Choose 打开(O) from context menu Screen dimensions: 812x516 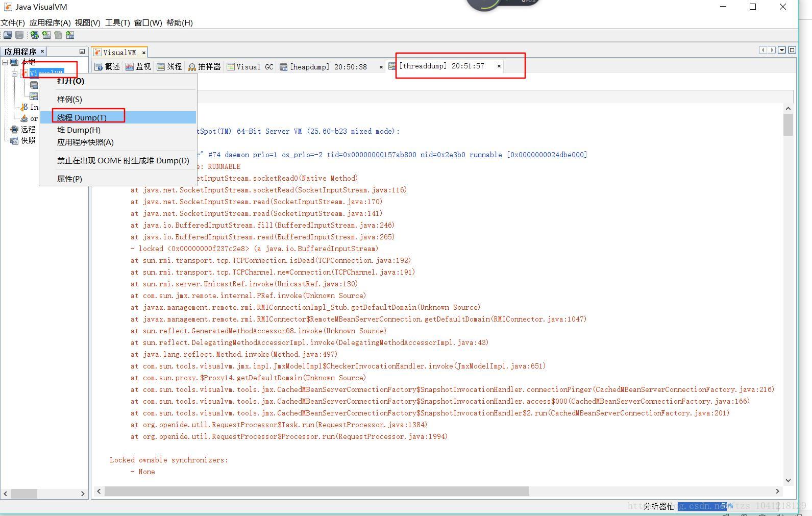(118, 81)
